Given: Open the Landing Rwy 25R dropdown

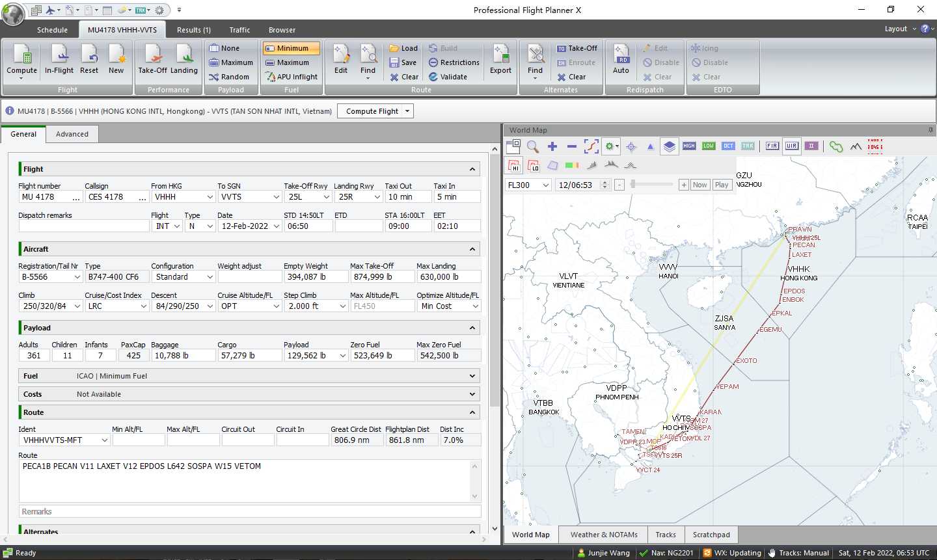Looking at the screenshot, I should pos(376,197).
